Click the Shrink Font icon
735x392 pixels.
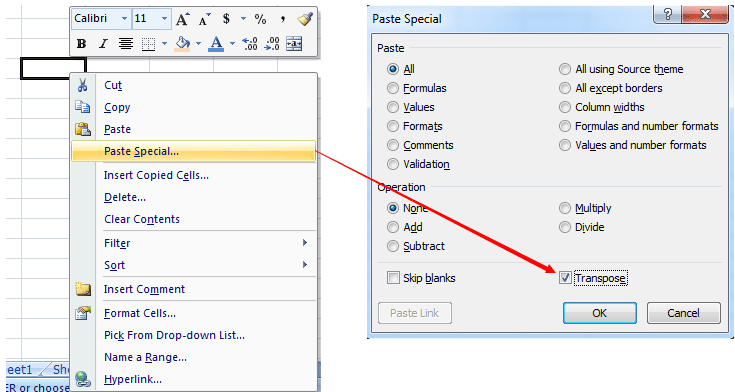pos(204,19)
